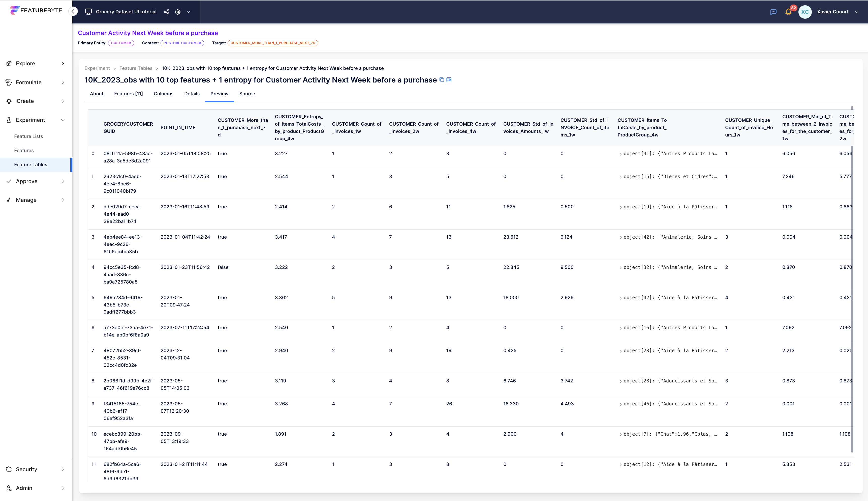The image size is (868, 501).
Task: Open Feature Lists in sidebar
Action: (28, 136)
